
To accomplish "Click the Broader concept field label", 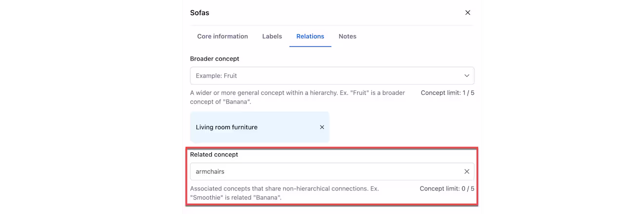I will (215, 59).
